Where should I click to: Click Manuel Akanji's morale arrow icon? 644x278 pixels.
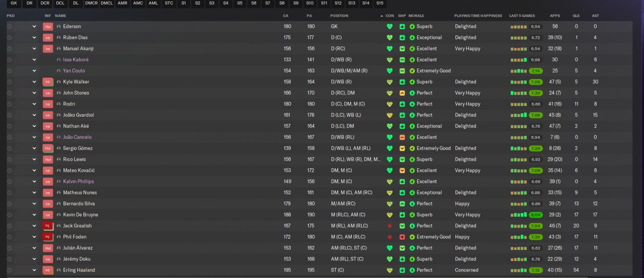click(412, 48)
